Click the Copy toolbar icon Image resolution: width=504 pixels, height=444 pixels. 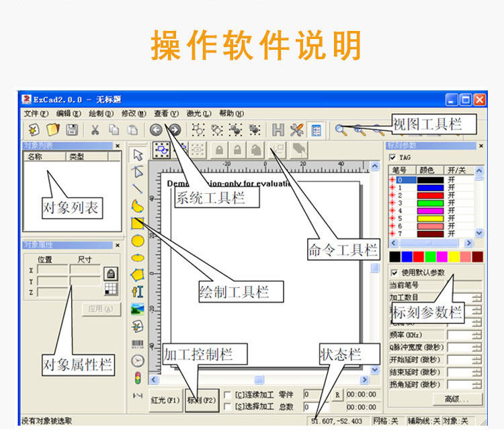pos(114,130)
